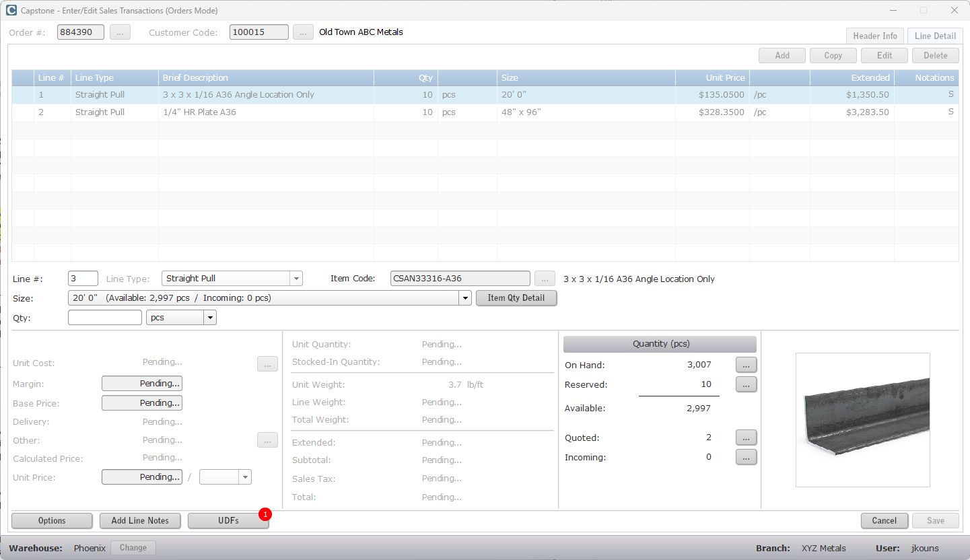View Incoming quantity details via ellipsis
970x560 pixels.
click(x=746, y=457)
